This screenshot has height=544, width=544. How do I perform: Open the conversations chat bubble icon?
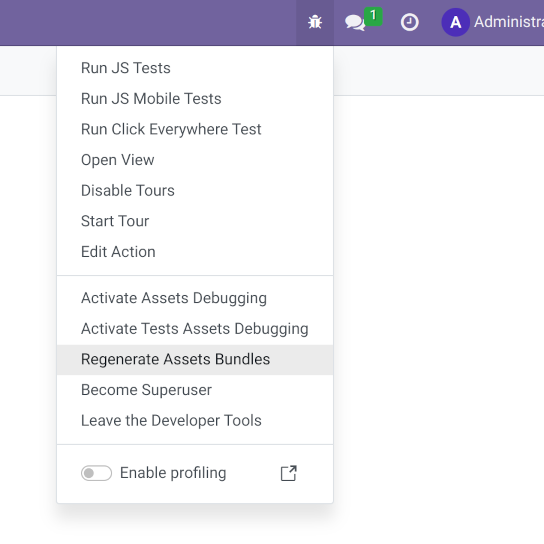point(355,23)
